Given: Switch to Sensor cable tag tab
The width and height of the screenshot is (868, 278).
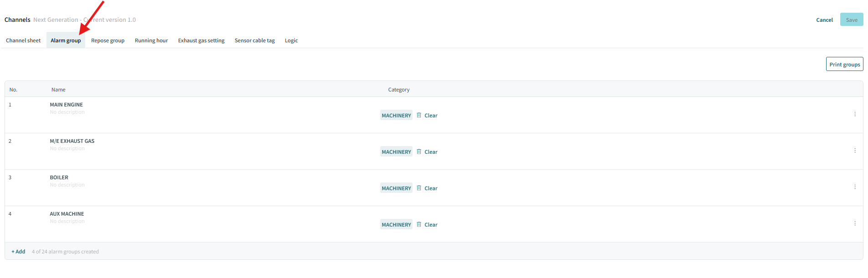Looking at the screenshot, I should tap(255, 40).
